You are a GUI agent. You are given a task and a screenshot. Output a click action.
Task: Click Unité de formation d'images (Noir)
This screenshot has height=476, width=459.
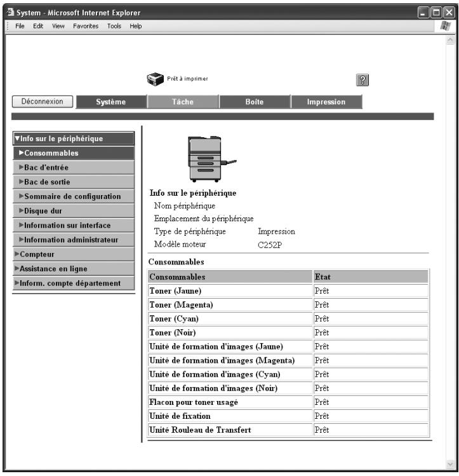(213, 388)
